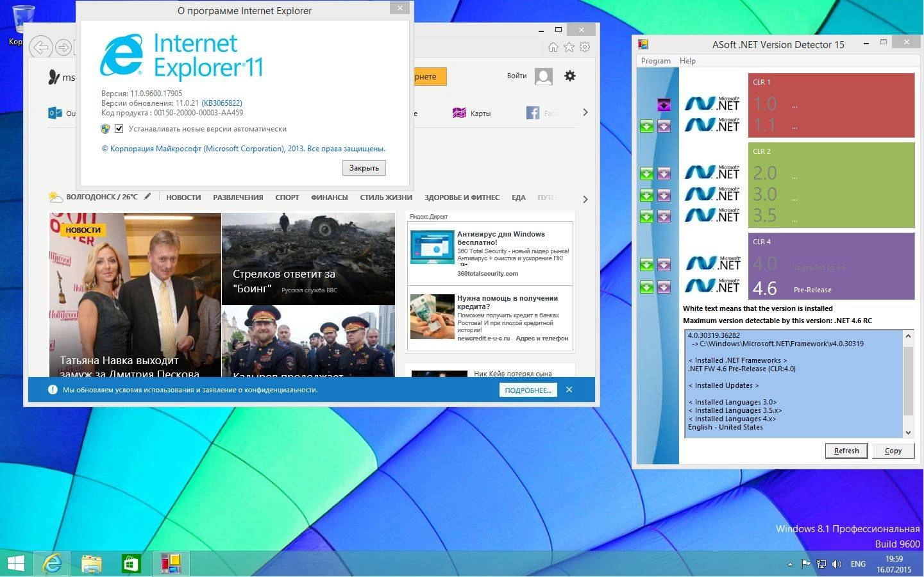Click the red CLR 1 panel
The width and height of the screenshot is (924, 577).
click(831, 105)
